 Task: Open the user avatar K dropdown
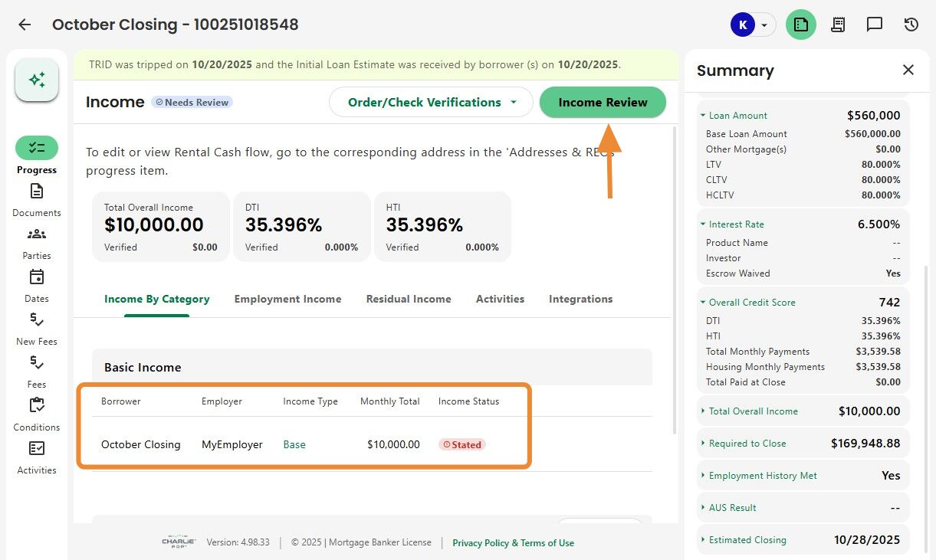[752, 25]
